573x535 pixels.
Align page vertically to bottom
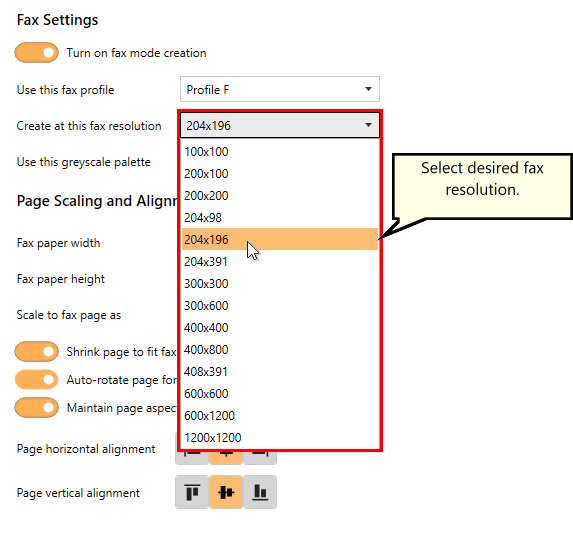tap(260, 492)
